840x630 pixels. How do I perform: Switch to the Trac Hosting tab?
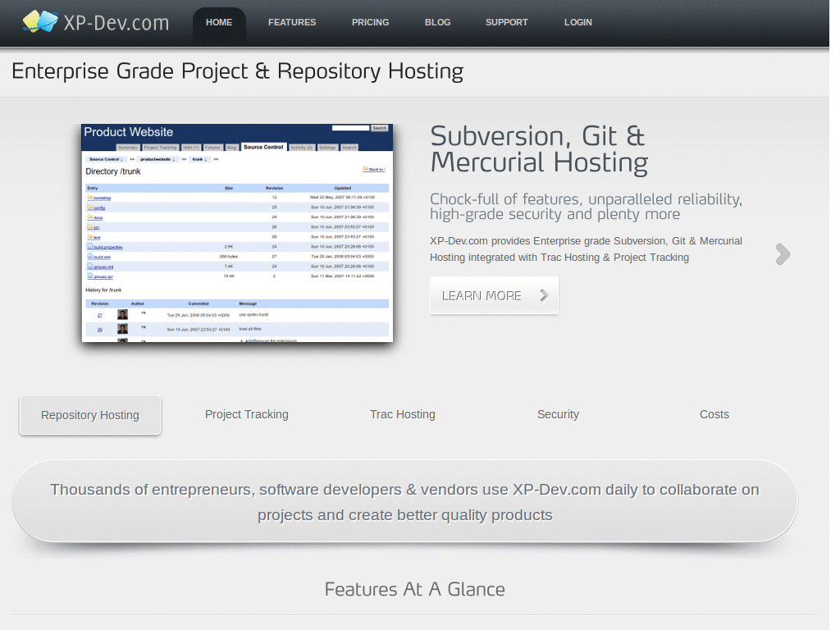[402, 414]
